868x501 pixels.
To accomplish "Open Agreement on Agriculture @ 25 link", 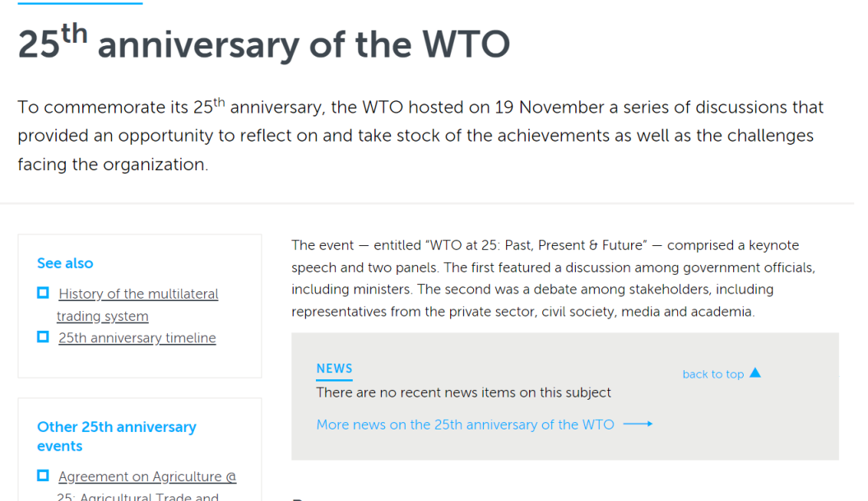I will 146,477.
